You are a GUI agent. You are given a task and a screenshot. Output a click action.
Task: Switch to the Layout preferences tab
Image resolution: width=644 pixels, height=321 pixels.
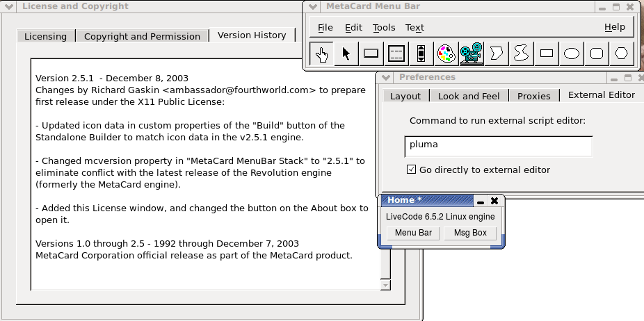tap(405, 96)
